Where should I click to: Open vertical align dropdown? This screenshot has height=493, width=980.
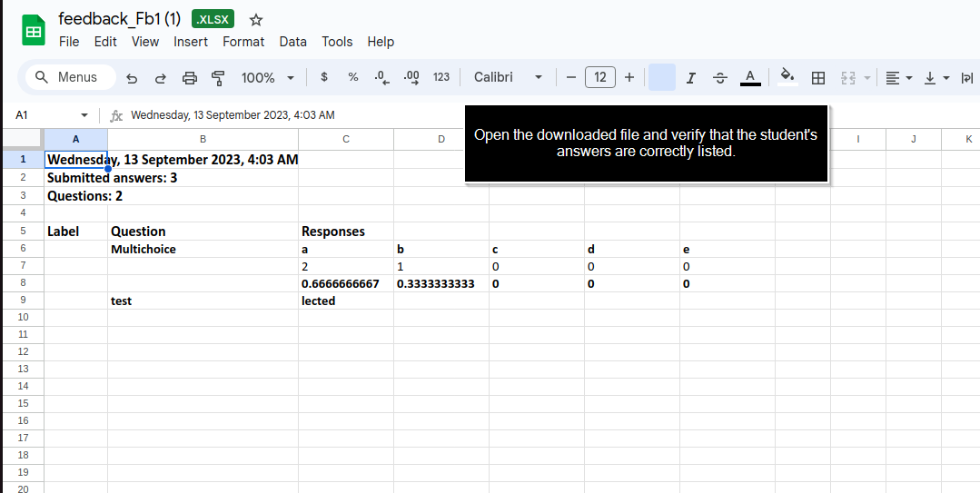click(x=936, y=77)
